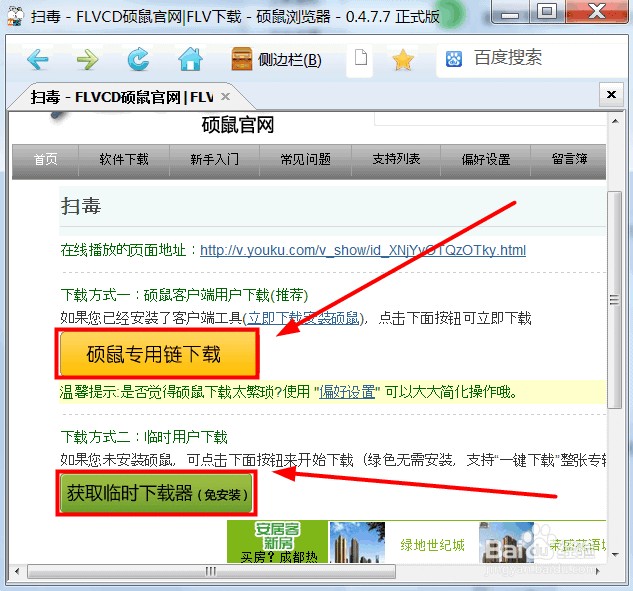Click the x button at tab bar right end

(x=611, y=94)
